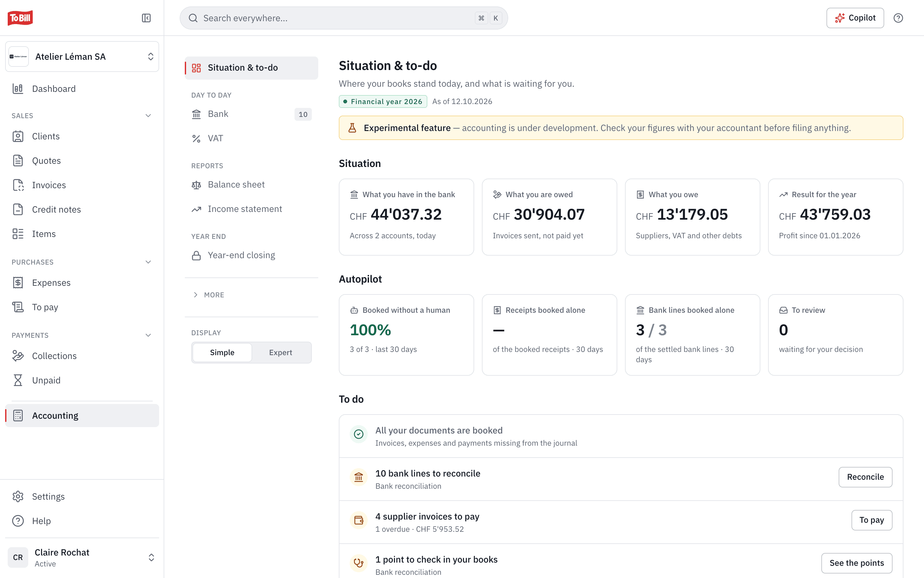Open Clients in the sidebar
Screen dimensions: 924x578
click(x=82, y=136)
